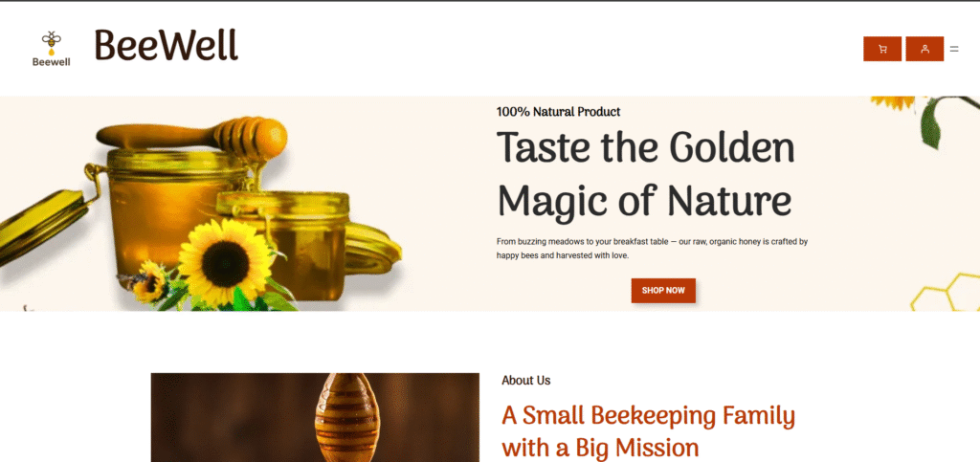This screenshot has height=462, width=980.
Task: Click the with a Big Mission heading line
Action: [600, 449]
